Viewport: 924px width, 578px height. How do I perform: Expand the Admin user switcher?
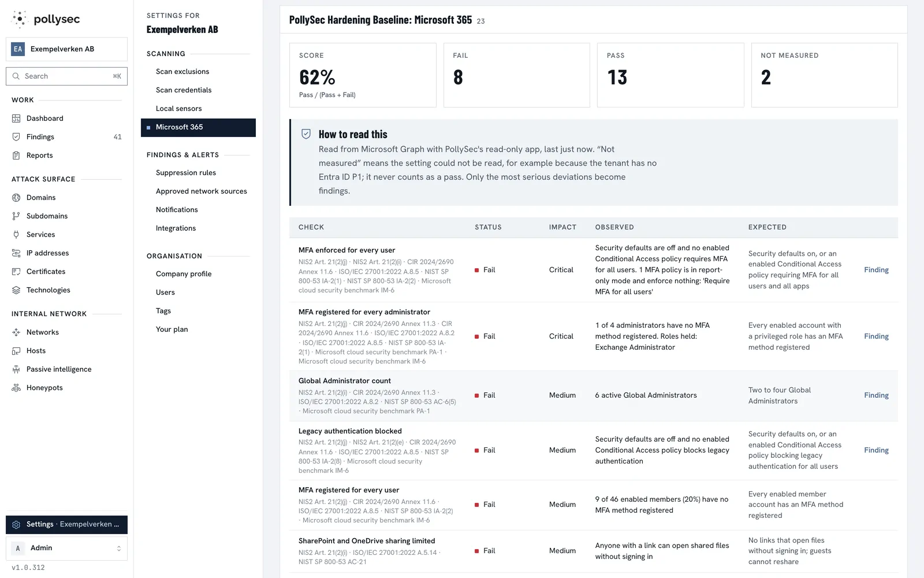tap(66, 548)
